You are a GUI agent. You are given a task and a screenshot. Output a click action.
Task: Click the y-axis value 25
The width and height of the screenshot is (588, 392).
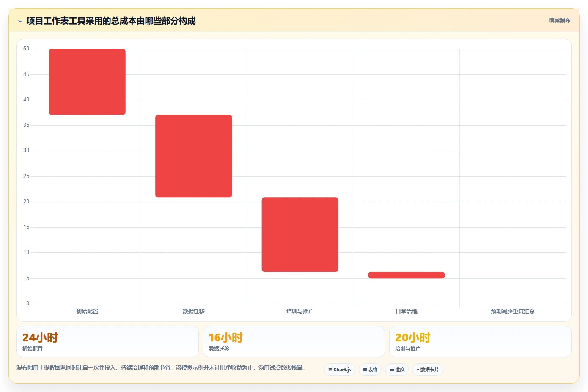(x=26, y=176)
